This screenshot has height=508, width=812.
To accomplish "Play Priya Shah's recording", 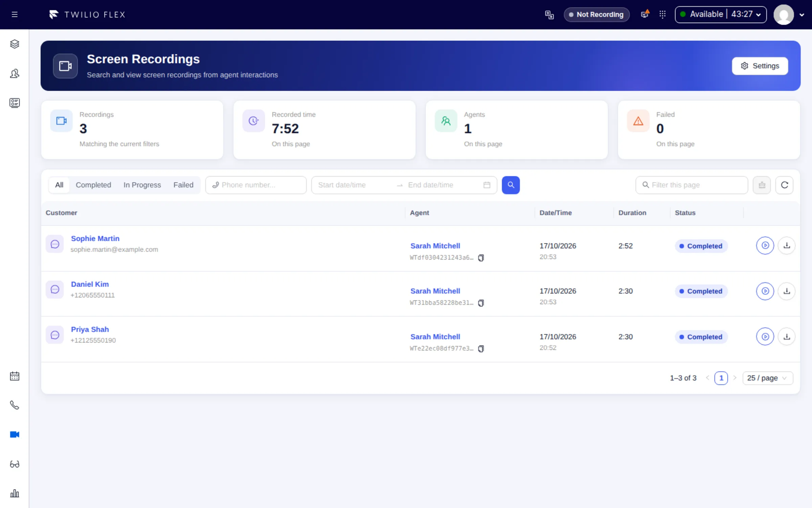I will click(x=765, y=337).
